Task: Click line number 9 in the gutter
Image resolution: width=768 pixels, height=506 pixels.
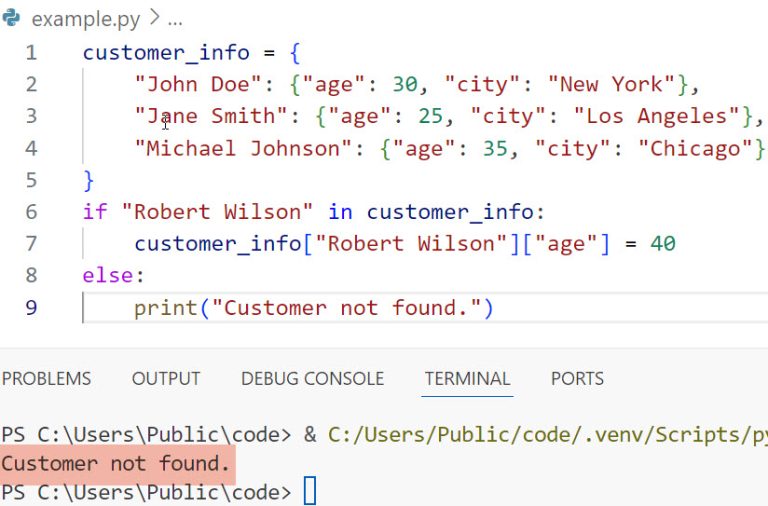Action: coord(31,308)
